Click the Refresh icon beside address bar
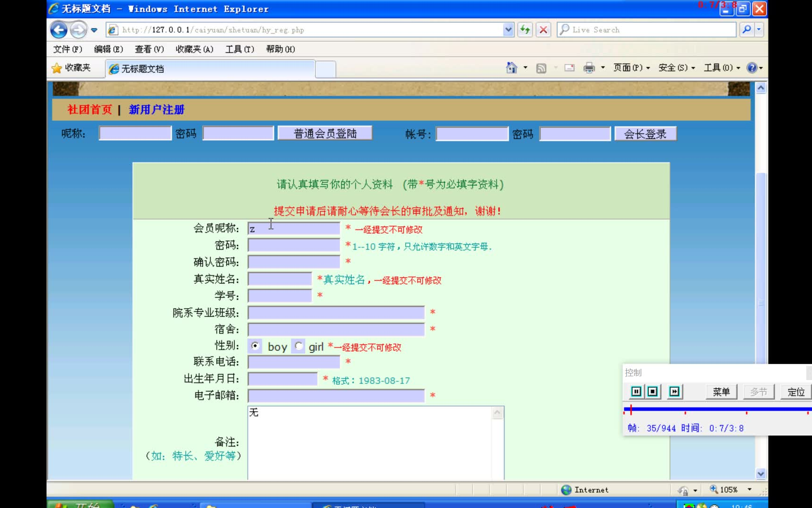Image resolution: width=812 pixels, height=508 pixels. 525,30
